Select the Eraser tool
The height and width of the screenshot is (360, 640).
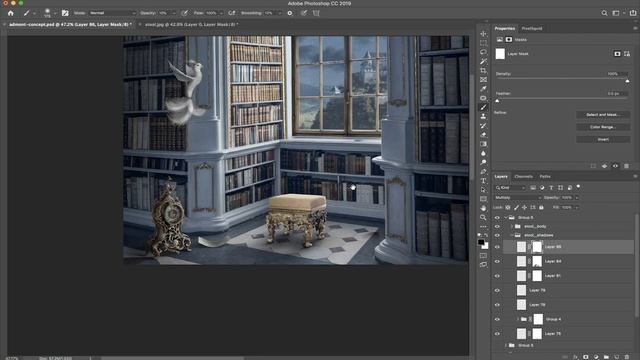coord(483,135)
